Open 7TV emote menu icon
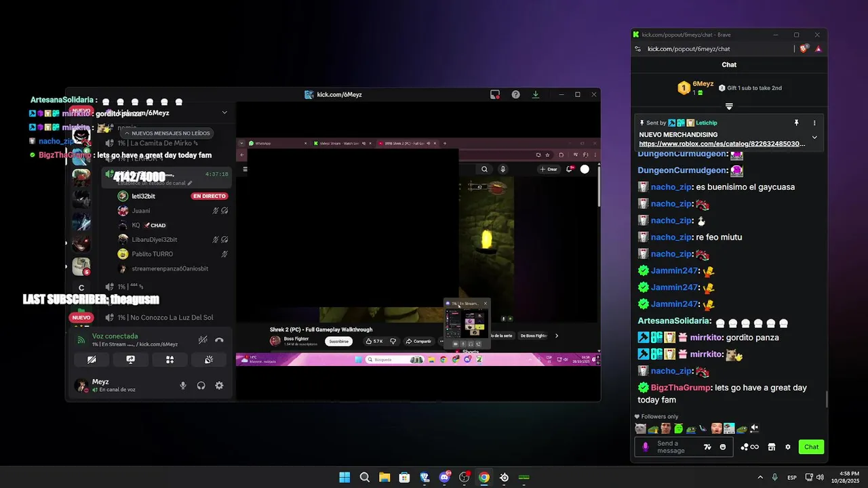The height and width of the screenshot is (488, 868). (x=708, y=447)
